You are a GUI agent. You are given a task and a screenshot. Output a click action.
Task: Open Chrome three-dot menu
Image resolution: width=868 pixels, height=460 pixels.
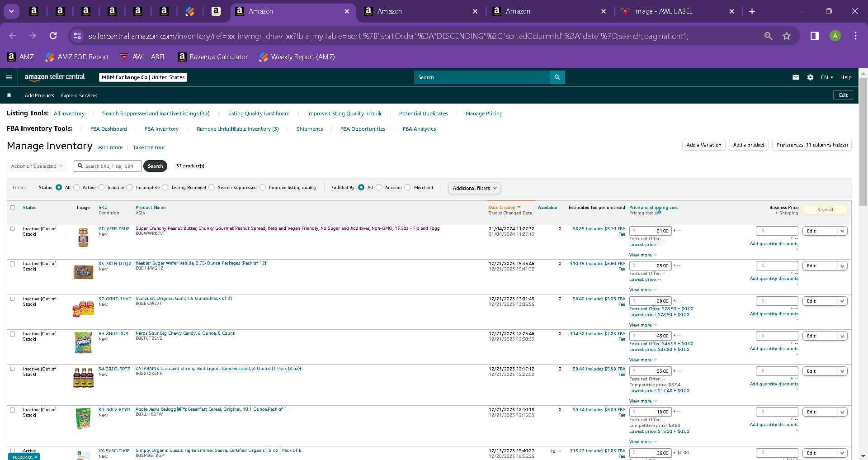(x=855, y=36)
